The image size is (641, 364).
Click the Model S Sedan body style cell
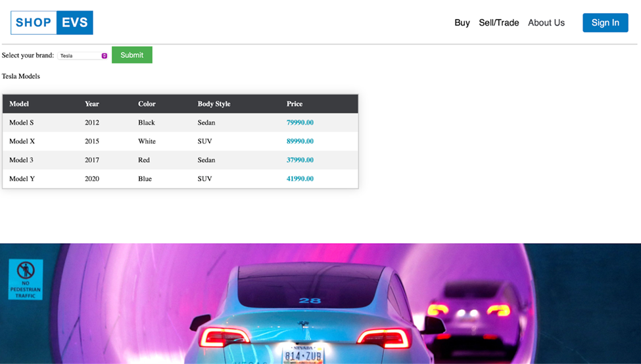tap(206, 123)
